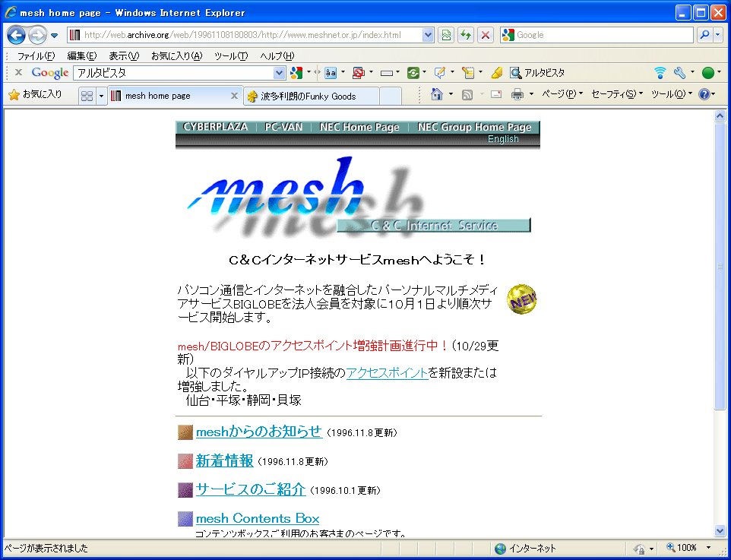The height and width of the screenshot is (560, 731).
Task: Open the recent pages dropdown beside Forward
Action: pos(54,35)
